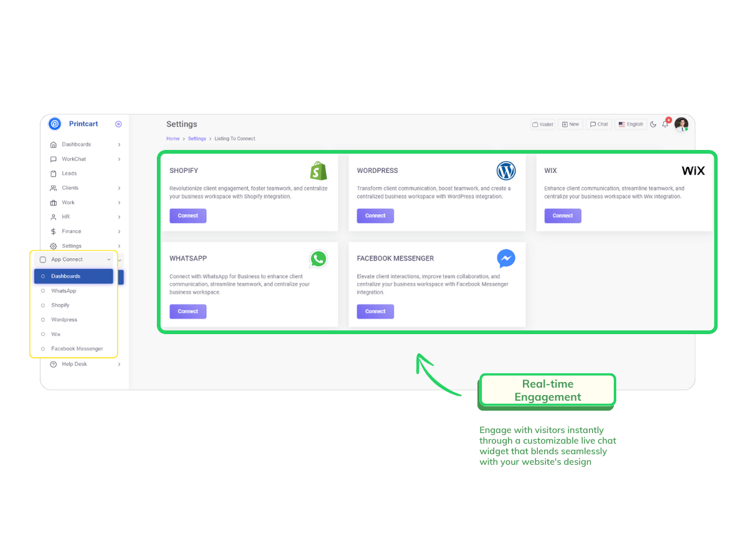
Task: Open the user profile avatar
Action: pos(682,124)
